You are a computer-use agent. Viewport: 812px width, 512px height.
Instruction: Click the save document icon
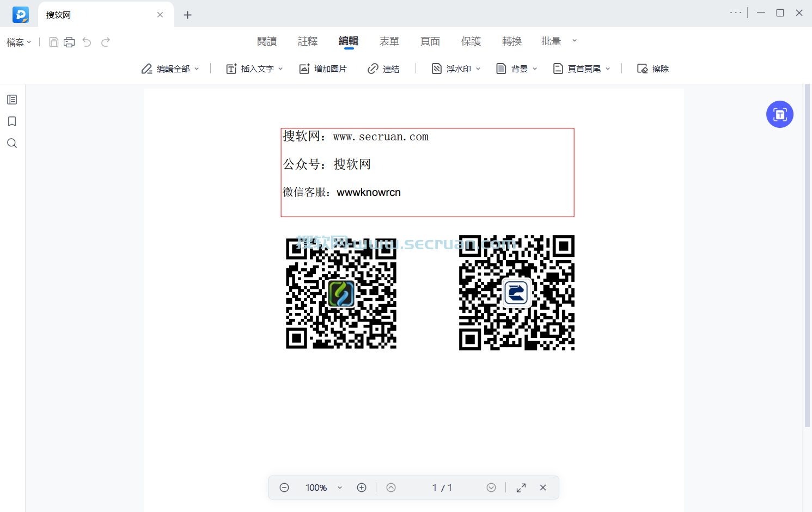point(53,42)
